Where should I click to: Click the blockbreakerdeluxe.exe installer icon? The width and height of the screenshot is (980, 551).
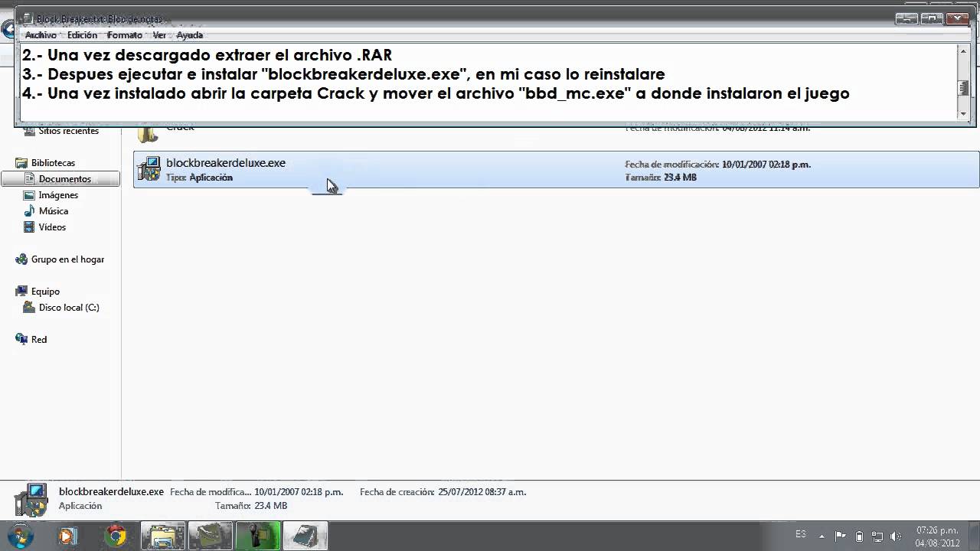point(149,169)
